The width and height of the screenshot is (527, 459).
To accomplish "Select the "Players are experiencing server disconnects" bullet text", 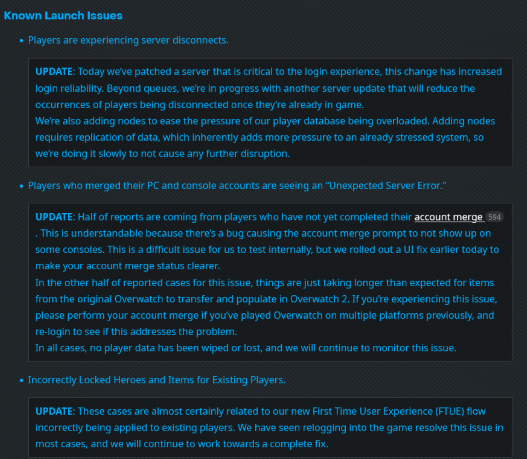I will coord(128,40).
